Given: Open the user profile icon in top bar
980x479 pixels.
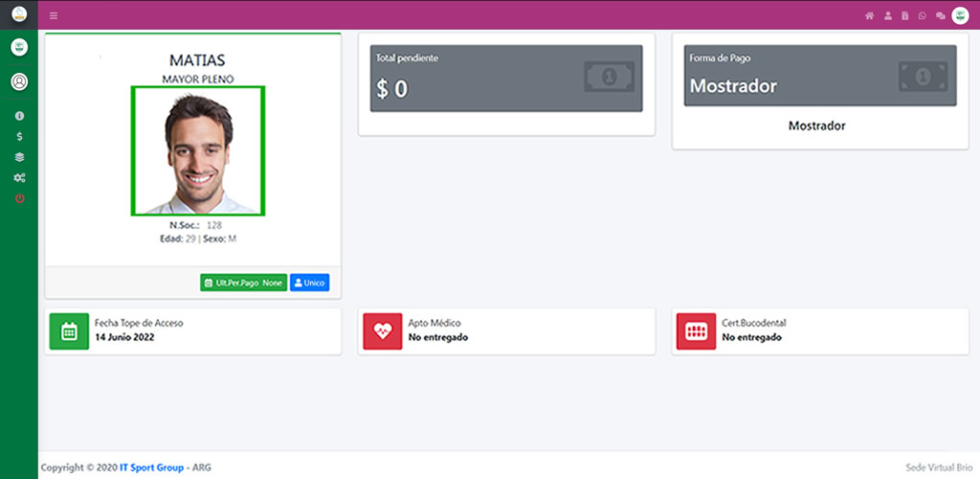Looking at the screenshot, I should 887,15.
